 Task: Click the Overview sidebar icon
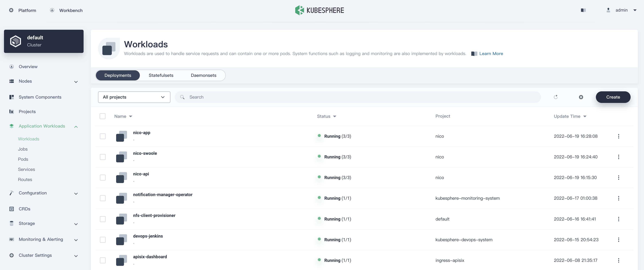[12, 67]
